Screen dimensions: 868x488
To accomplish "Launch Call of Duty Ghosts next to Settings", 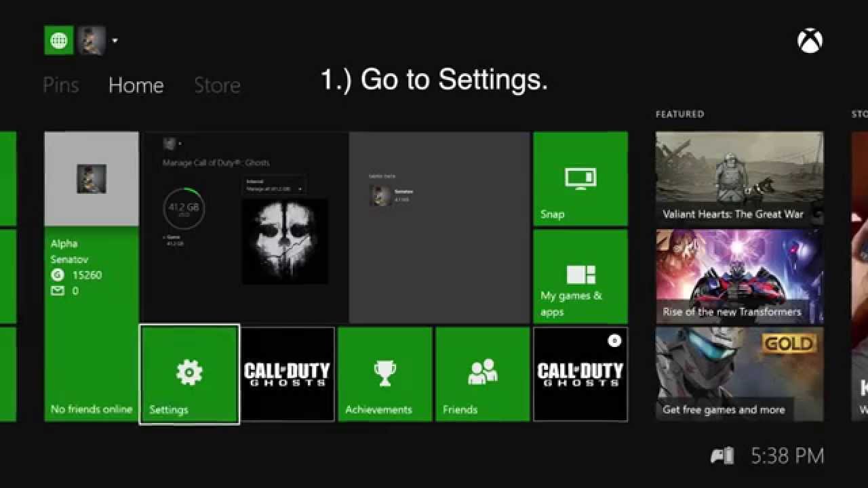I will pyautogui.click(x=288, y=374).
